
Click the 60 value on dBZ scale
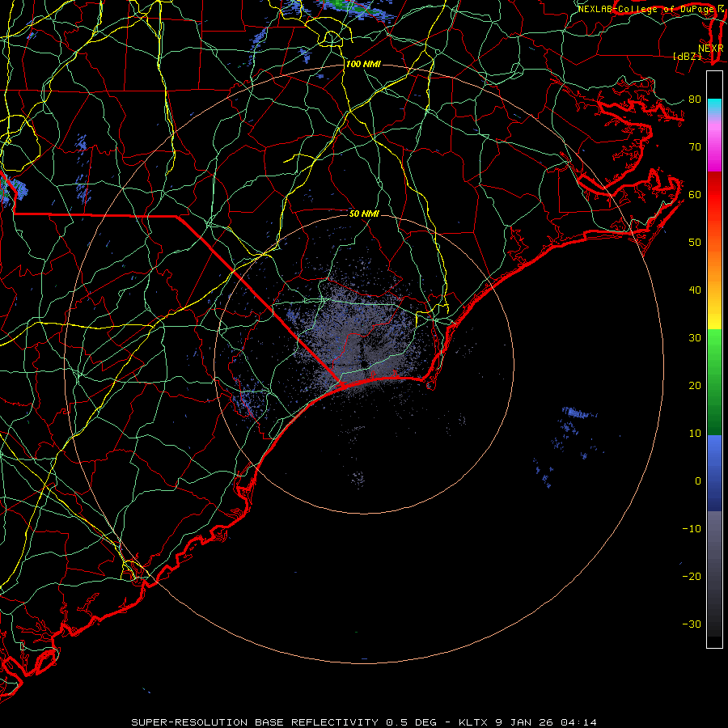click(x=695, y=194)
